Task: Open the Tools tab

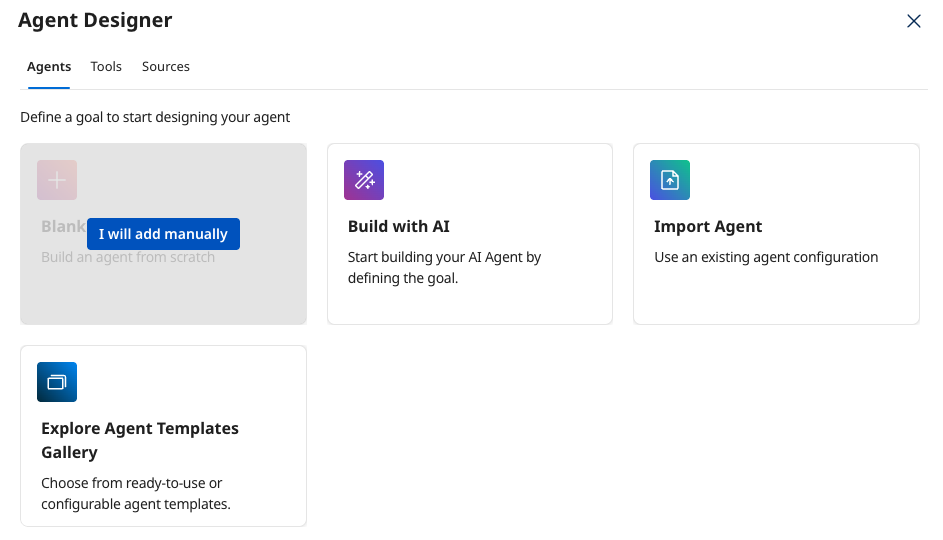Action: [x=106, y=67]
